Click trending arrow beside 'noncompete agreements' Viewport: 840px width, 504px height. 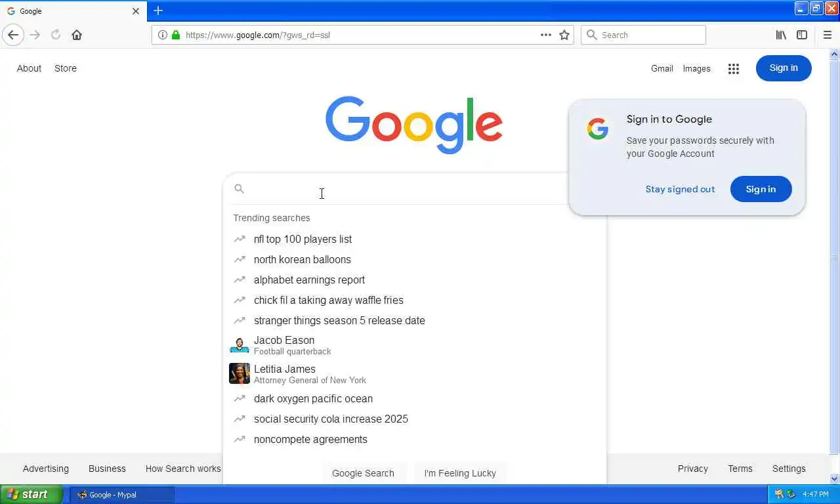[240, 439]
